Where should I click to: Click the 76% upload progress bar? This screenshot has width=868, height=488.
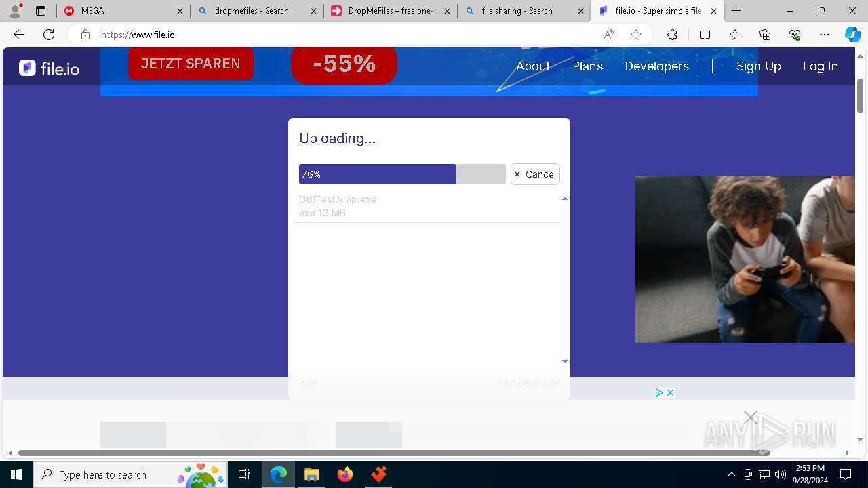click(x=402, y=174)
